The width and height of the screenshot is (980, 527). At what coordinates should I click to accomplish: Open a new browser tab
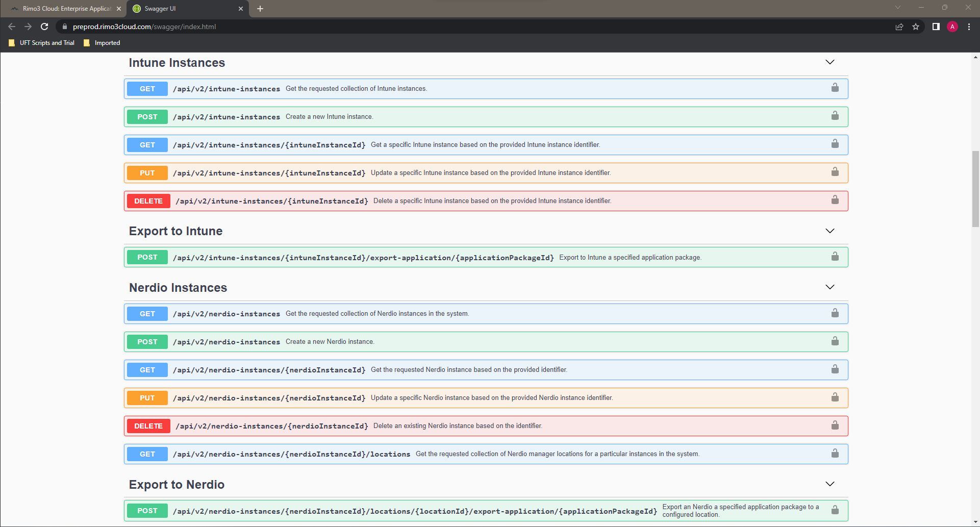click(260, 9)
